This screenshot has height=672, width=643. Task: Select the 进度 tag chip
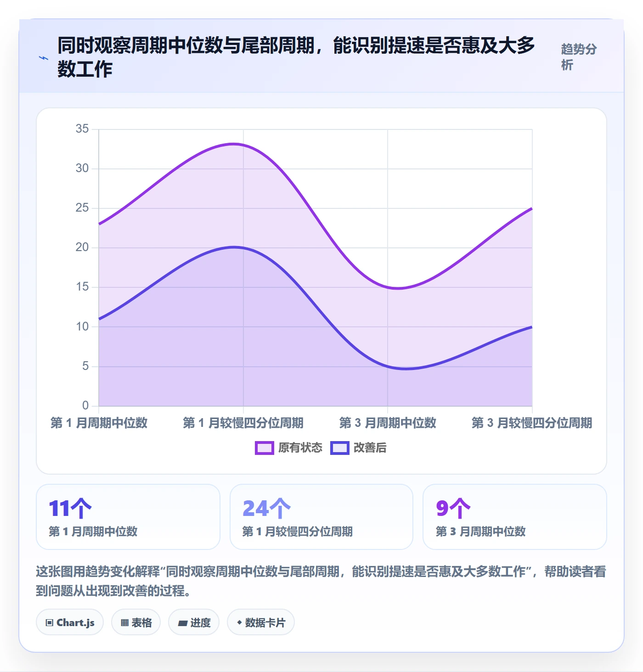[194, 622]
